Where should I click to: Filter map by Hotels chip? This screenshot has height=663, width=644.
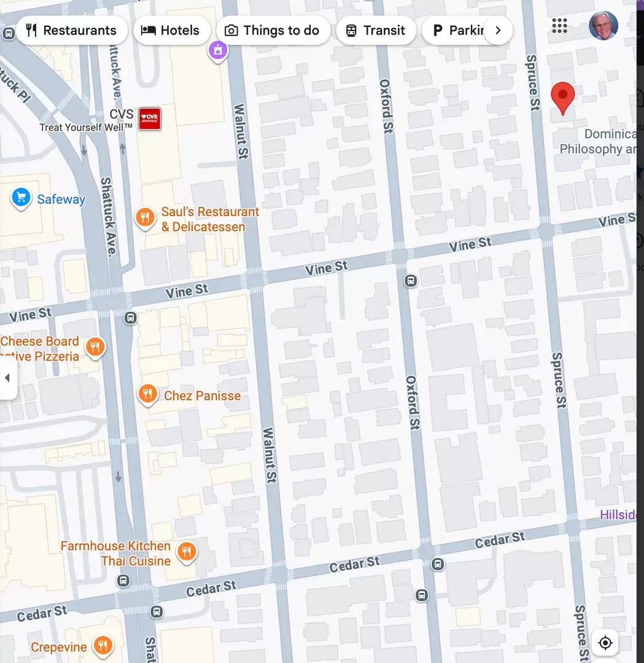pos(171,31)
